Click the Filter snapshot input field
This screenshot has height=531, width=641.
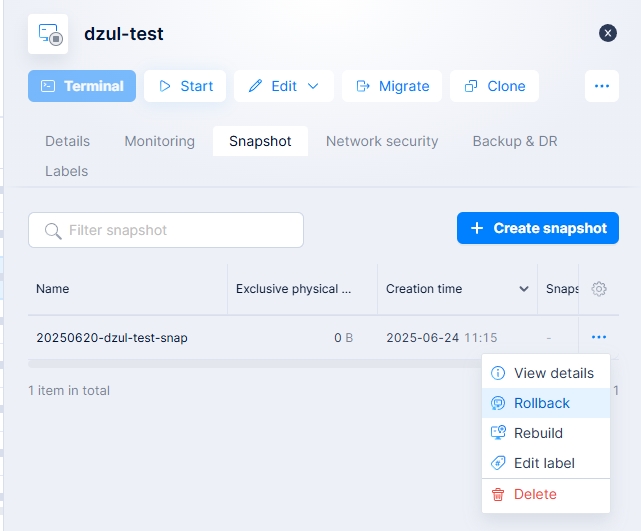coord(180,230)
